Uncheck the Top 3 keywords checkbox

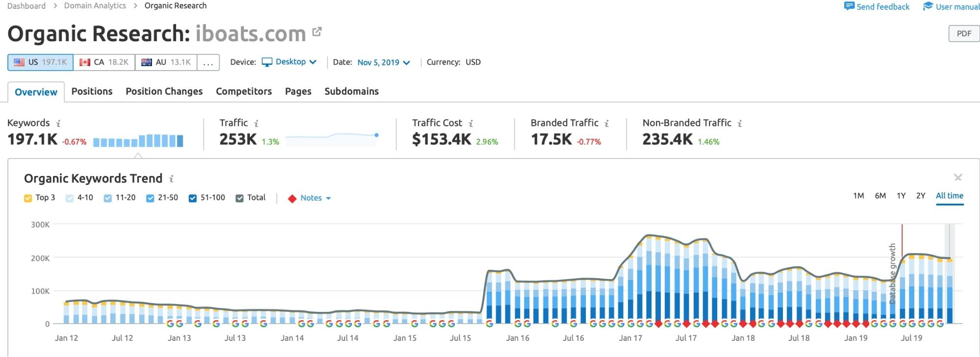tap(28, 198)
